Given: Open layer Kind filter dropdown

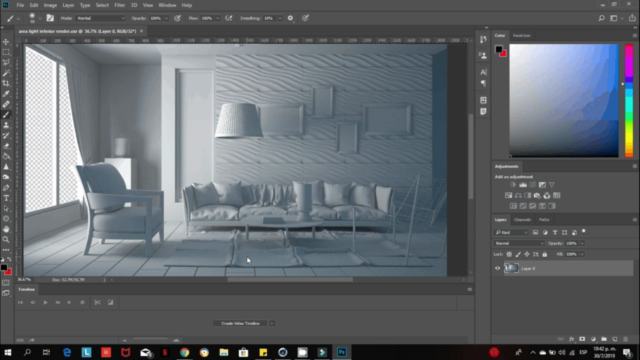Looking at the screenshot, I should [511, 232].
